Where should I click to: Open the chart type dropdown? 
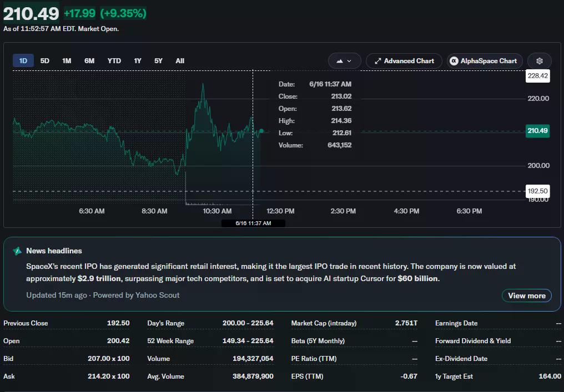click(344, 61)
